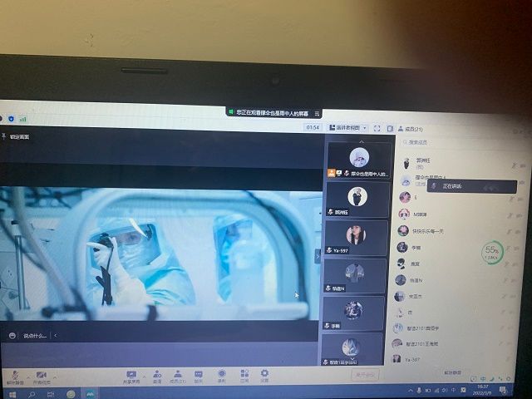Open the Invite participants icon
532x399 pixels.
point(157,377)
